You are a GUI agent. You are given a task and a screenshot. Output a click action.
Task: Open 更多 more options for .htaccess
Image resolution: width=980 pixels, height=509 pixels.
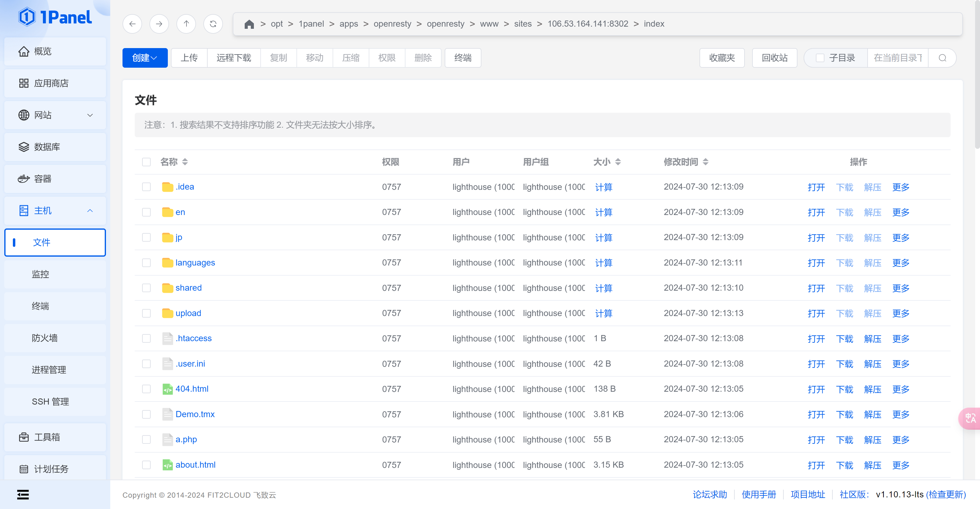point(900,339)
